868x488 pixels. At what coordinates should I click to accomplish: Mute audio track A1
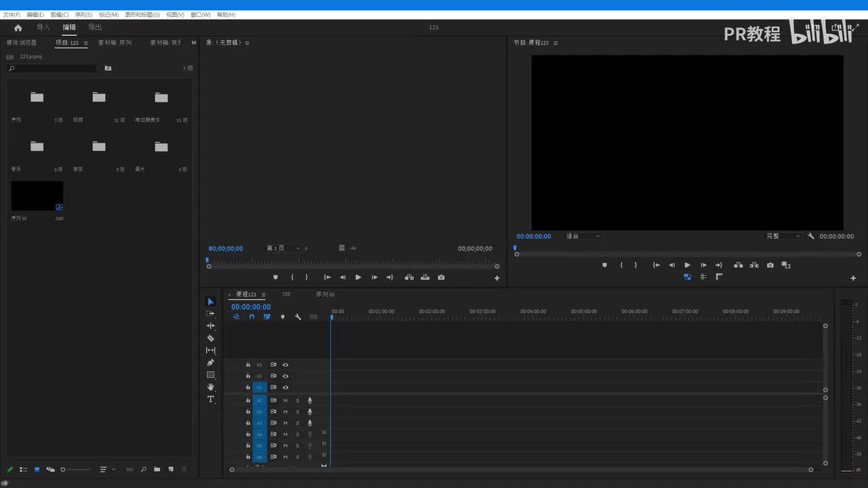pyautogui.click(x=285, y=401)
